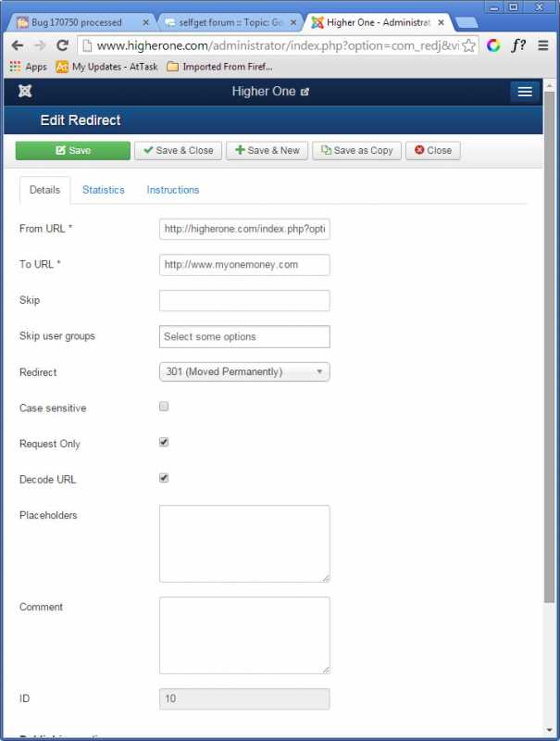560x741 pixels.
Task: Select the Higher One - Administration tab
Action: point(378,22)
